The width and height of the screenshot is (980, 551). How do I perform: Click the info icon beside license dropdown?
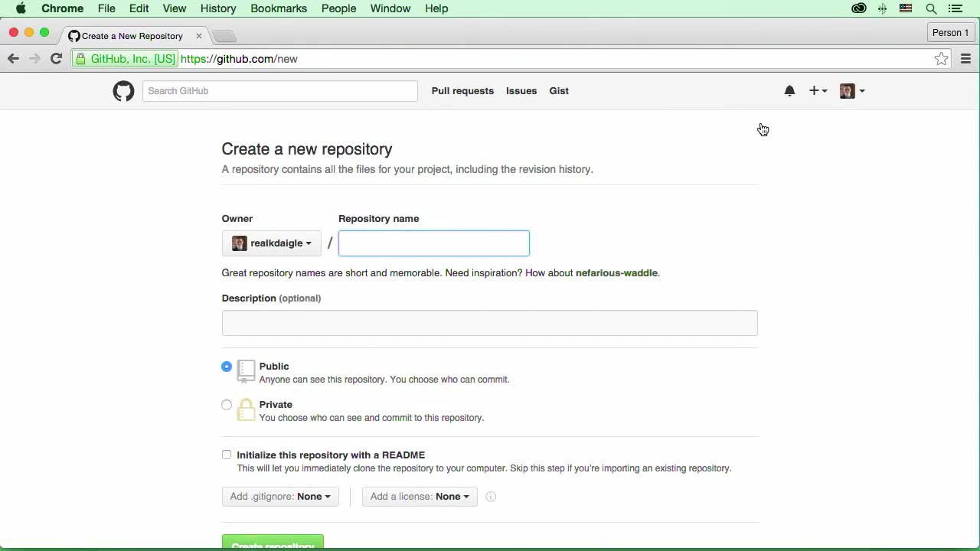point(491,496)
